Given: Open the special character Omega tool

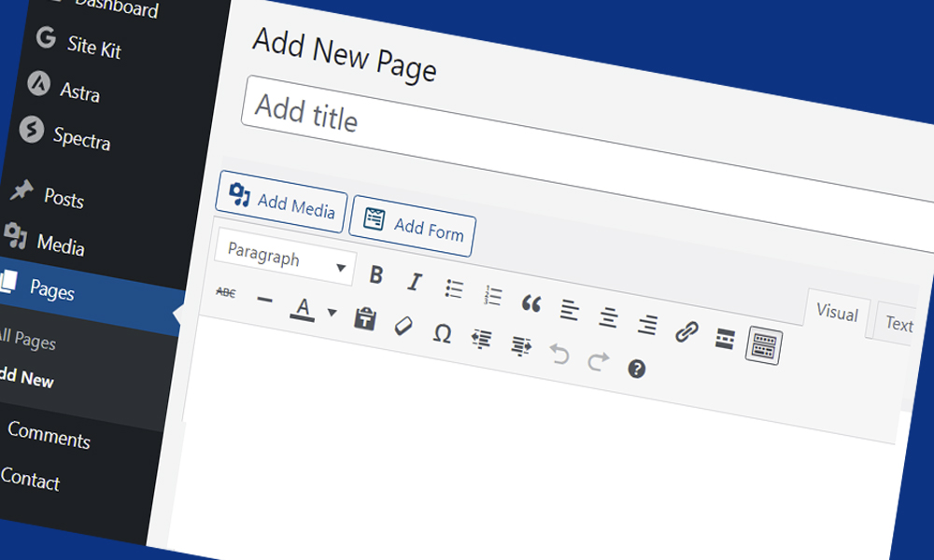Looking at the screenshot, I should (x=442, y=333).
